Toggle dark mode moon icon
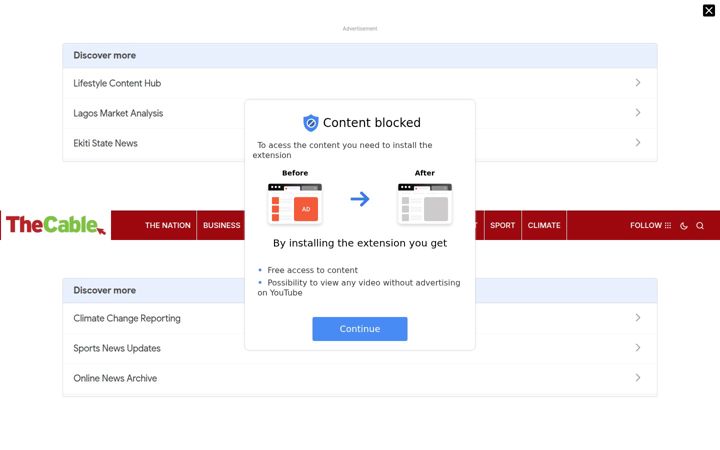 [x=684, y=225]
